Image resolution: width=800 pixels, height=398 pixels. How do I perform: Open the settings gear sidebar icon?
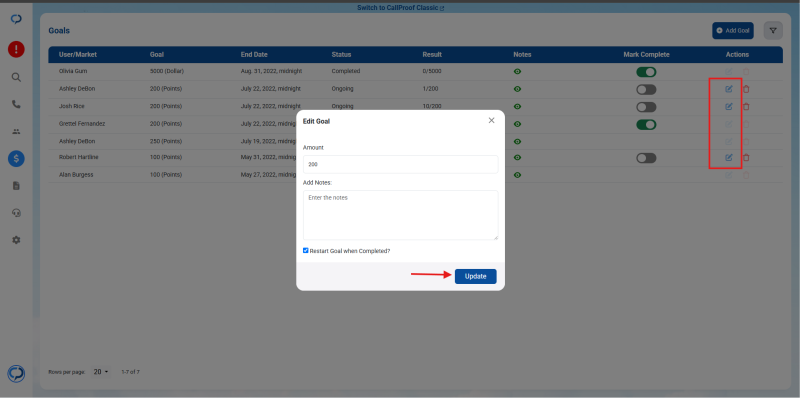(x=16, y=240)
